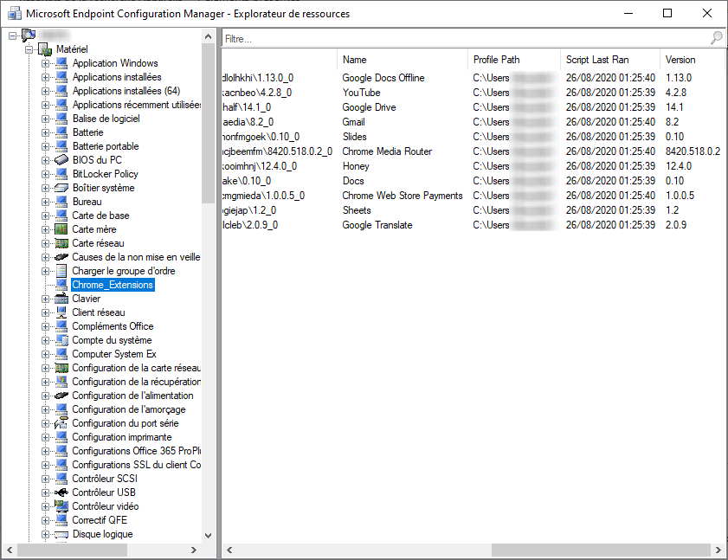Select Applications récemment utilisées tree item
The width and height of the screenshot is (728, 560).
point(137,105)
